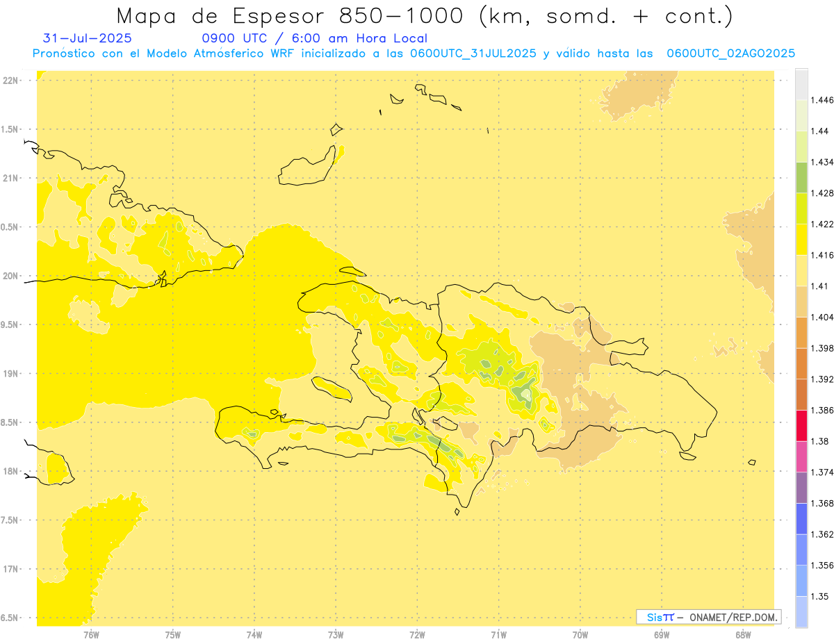834x644 pixels.
Task: Pick the pale yellow swatch between 1.41 and 1.416
Action: coord(801,271)
